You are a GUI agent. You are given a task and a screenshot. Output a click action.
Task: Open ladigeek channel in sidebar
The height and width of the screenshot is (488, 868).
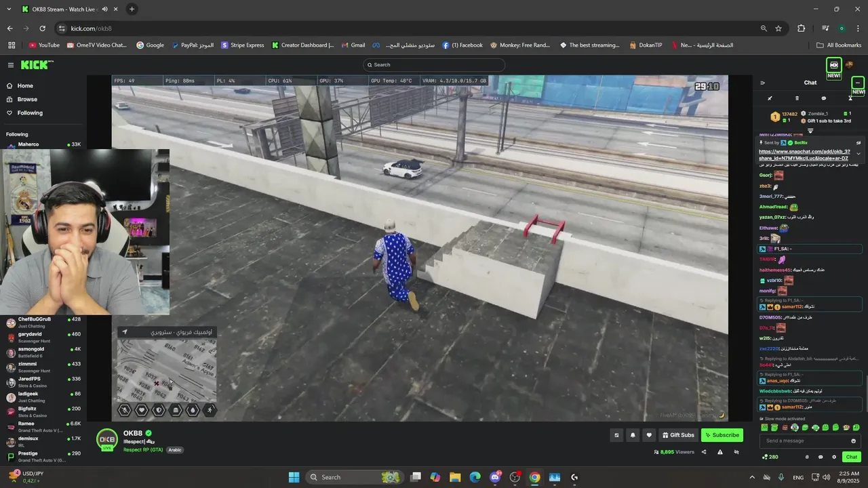coord(43,396)
